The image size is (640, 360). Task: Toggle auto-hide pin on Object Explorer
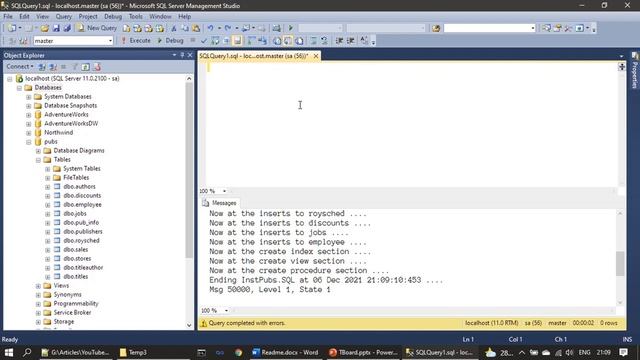click(x=182, y=55)
